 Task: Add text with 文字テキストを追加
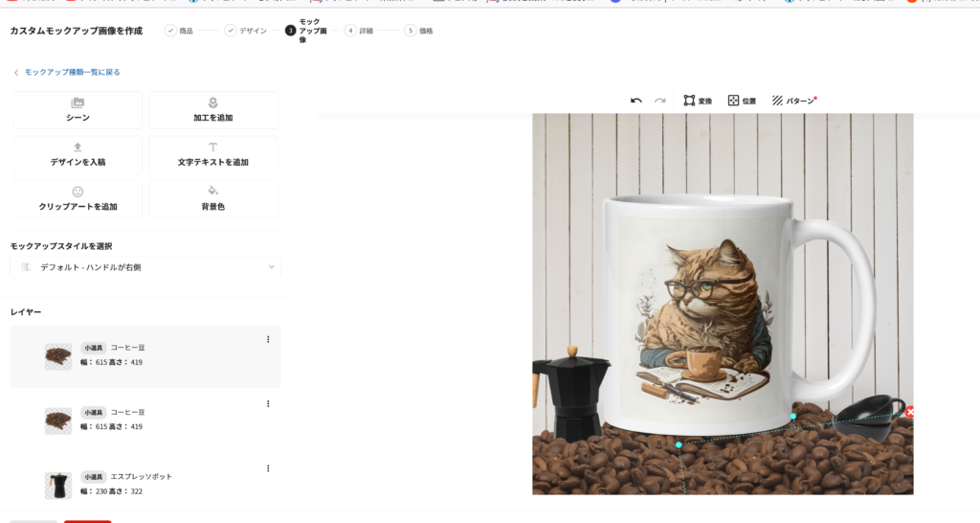click(x=212, y=154)
